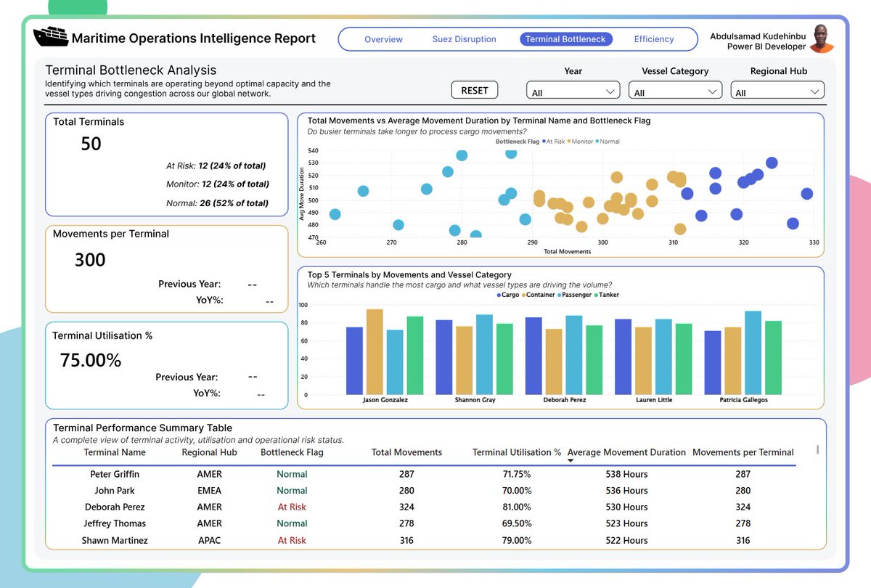Click the sort arrow above Average Movement Duration
Screen dimensions: 871x588
(x=571, y=461)
